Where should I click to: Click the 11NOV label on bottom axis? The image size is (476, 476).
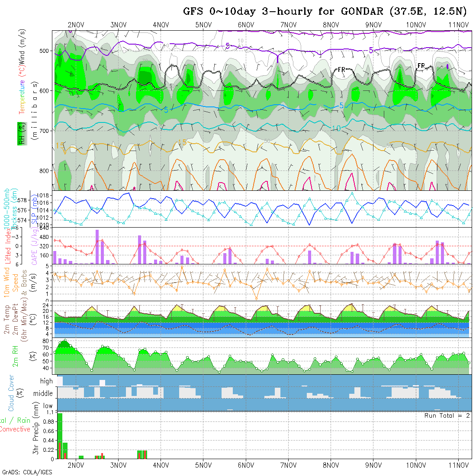(458, 466)
